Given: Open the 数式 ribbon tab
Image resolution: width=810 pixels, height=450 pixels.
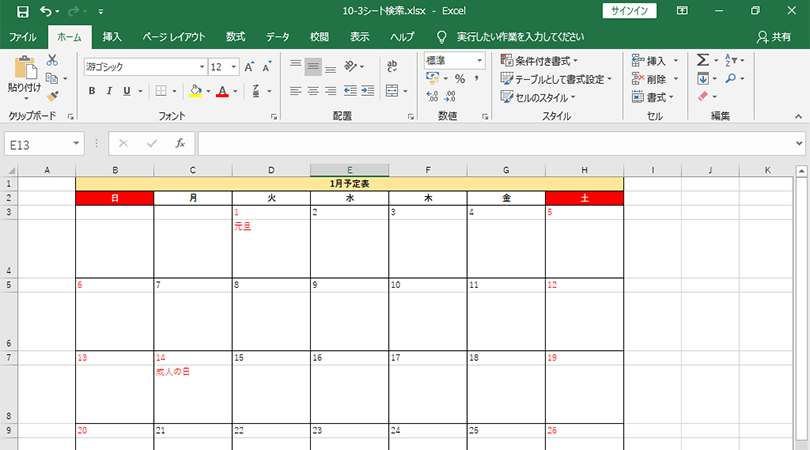Looking at the screenshot, I should click(x=235, y=37).
